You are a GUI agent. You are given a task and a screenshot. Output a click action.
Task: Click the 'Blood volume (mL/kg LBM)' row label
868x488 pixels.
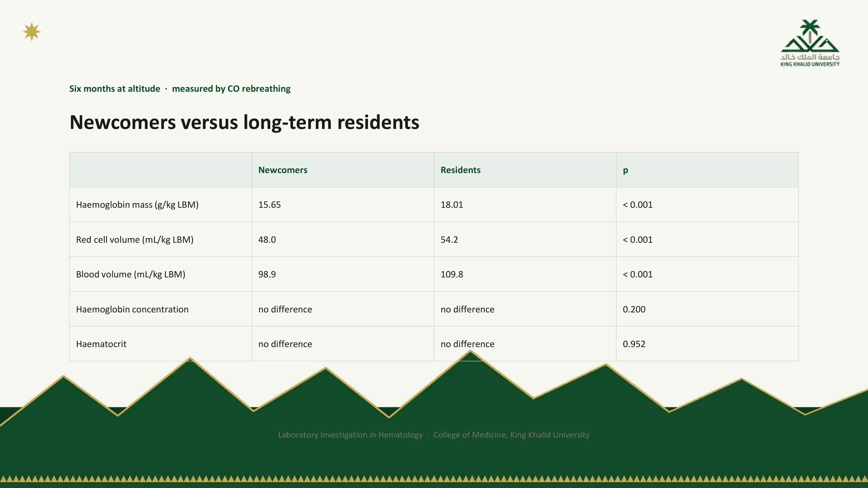(131, 275)
